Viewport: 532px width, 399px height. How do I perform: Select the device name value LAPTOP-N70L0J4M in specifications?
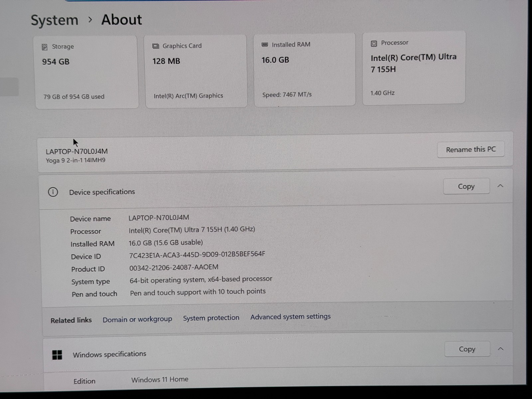(x=159, y=218)
